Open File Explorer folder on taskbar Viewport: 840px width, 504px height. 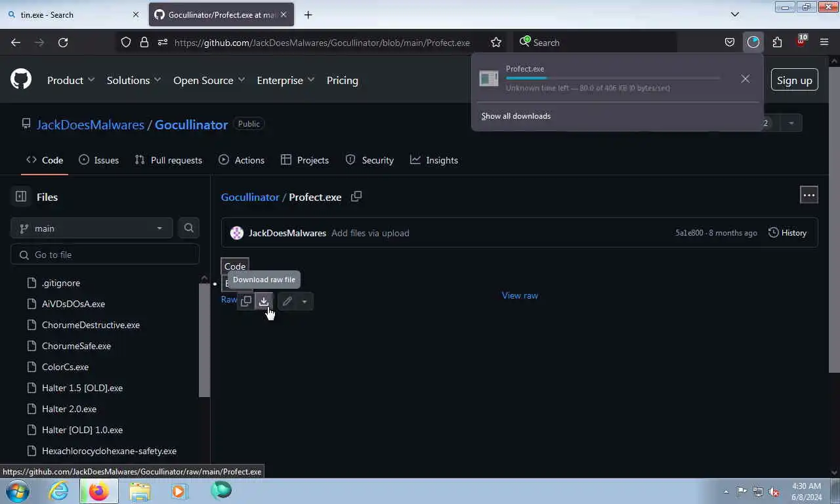140,491
